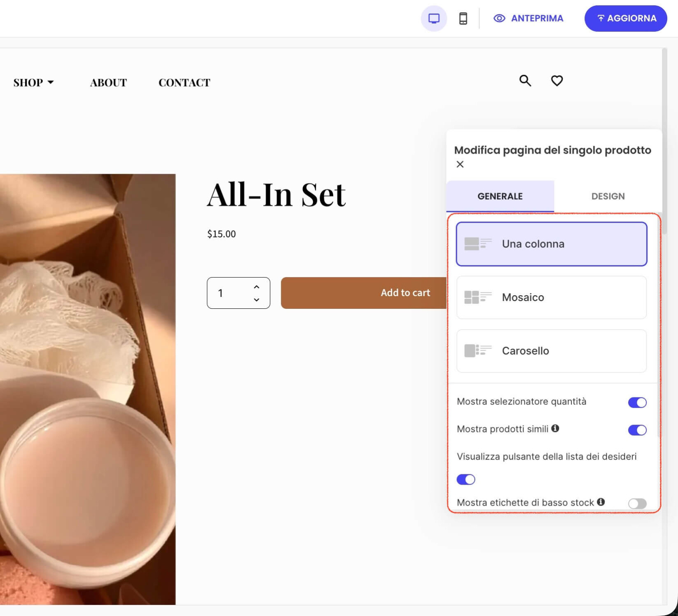Toggle Mostra prodotti simili switch
This screenshot has width=678, height=616.
pyautogui.click(x=637, y=430)
